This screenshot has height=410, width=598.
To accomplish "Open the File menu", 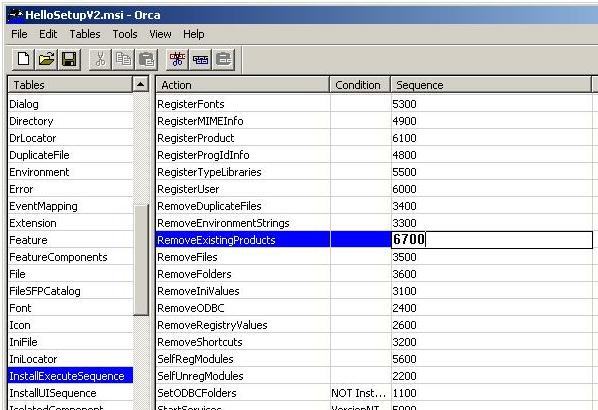I will (x=19, y=34).
